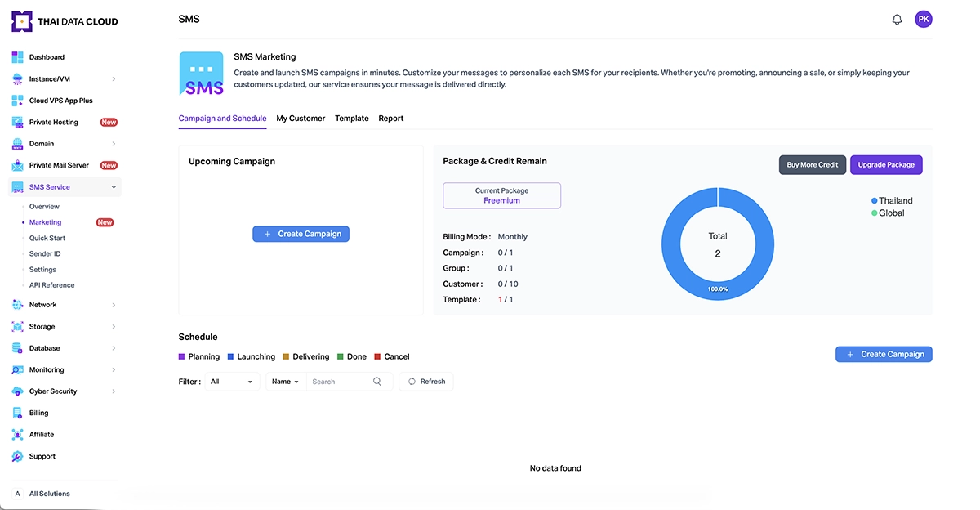980x510 pixels.
Task: Open the Marketing submenu item
Action: click(x=45, y=222)
